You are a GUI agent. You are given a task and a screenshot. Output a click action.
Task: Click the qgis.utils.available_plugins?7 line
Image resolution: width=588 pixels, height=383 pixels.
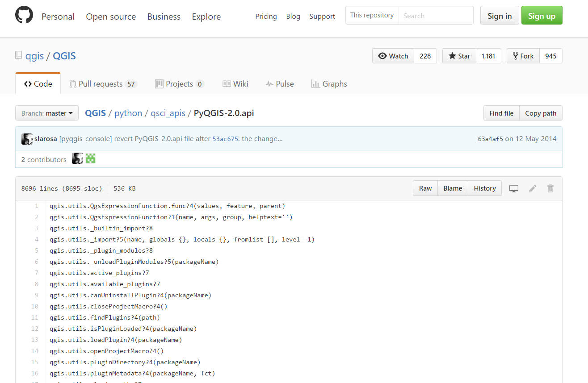[x=105, y=284]
